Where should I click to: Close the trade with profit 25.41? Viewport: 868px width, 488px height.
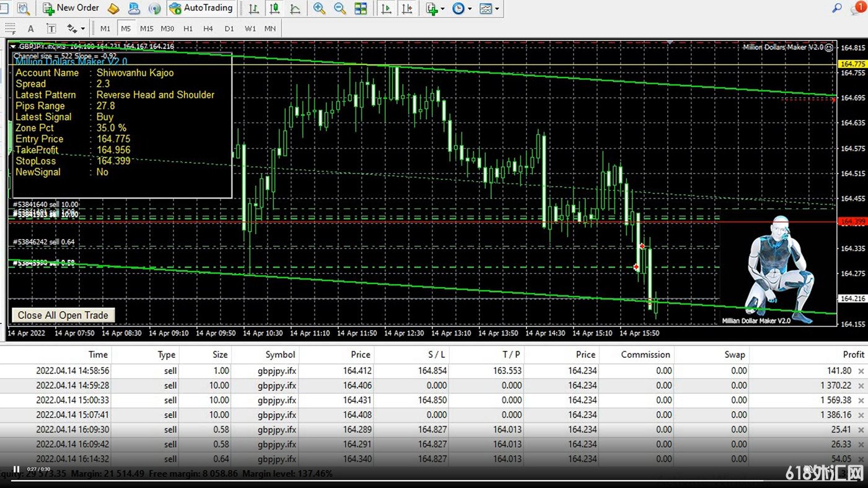click(861, 430)
